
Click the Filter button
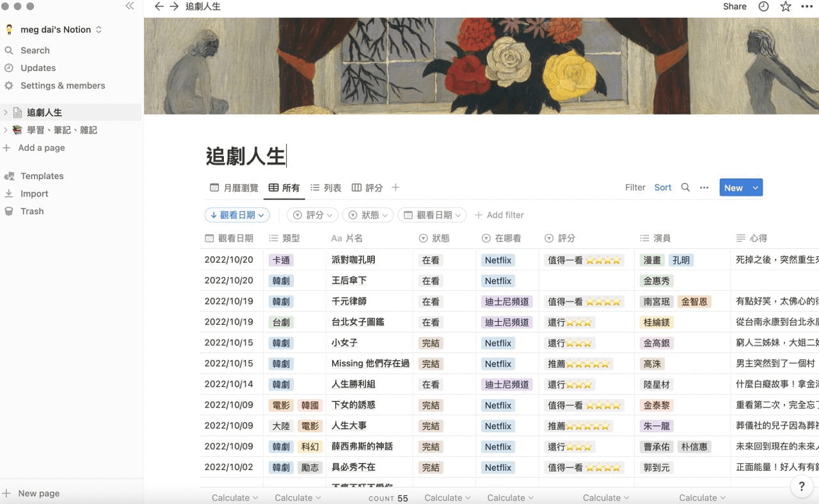(x=635, y=187)
